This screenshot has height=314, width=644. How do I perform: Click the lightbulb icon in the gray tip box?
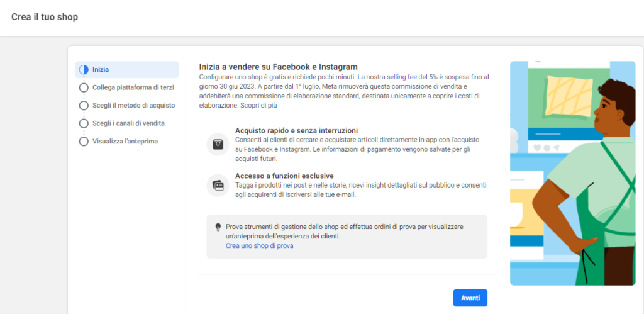click(x=218, y=227)
